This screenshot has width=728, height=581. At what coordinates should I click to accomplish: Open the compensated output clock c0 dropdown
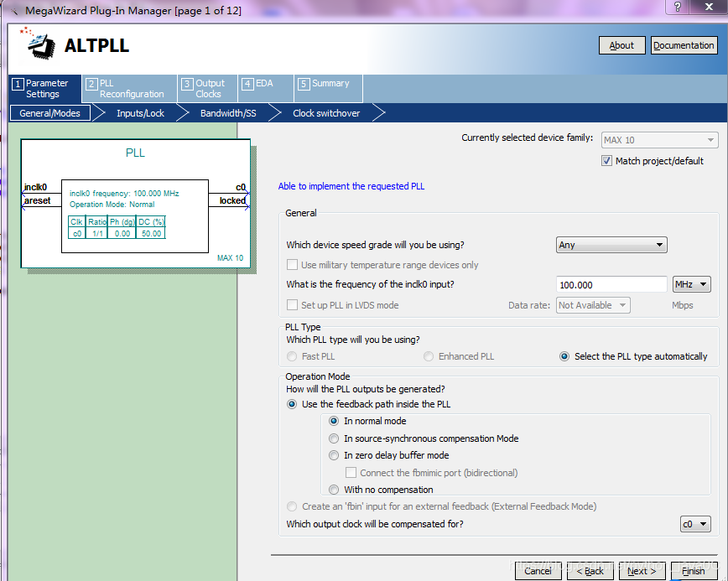point(695,524)
